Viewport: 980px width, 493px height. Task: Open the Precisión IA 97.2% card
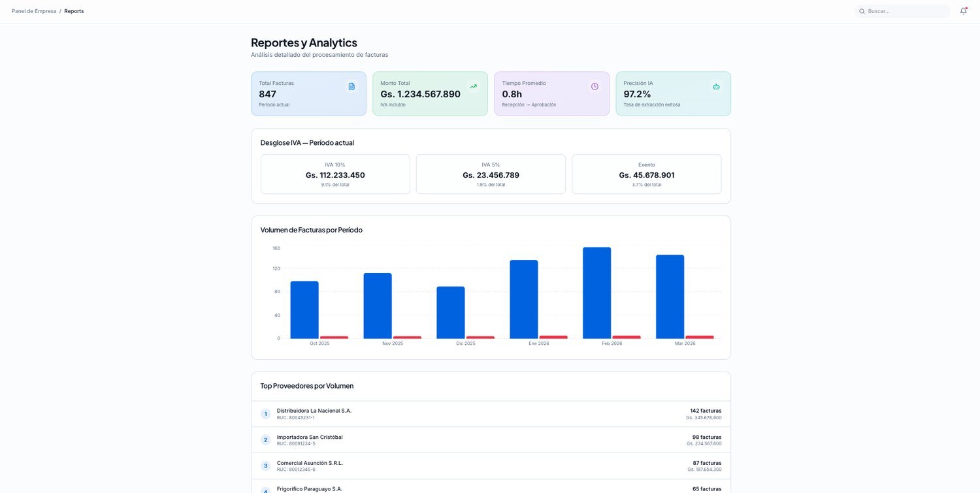tap(673, 93)
